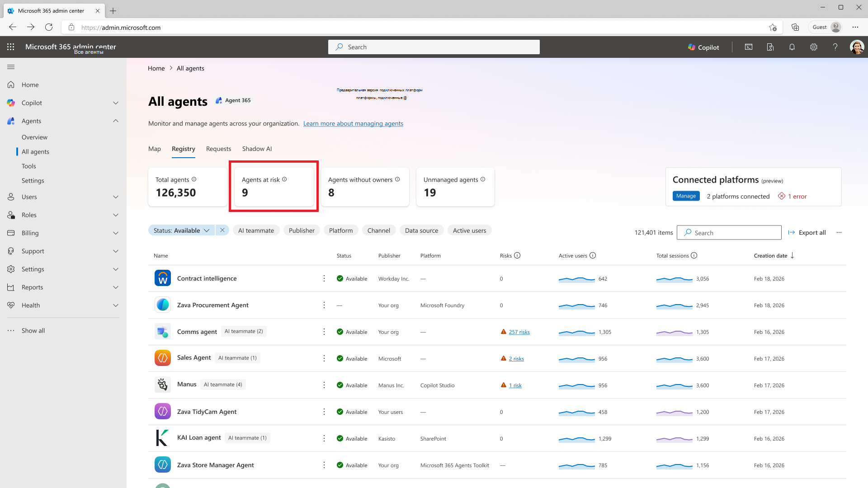Image resolution: width=868 pixels, height=488 pixels.
Task: Collapse the navigation menu hamburger icon
Action: click(11, 67)
